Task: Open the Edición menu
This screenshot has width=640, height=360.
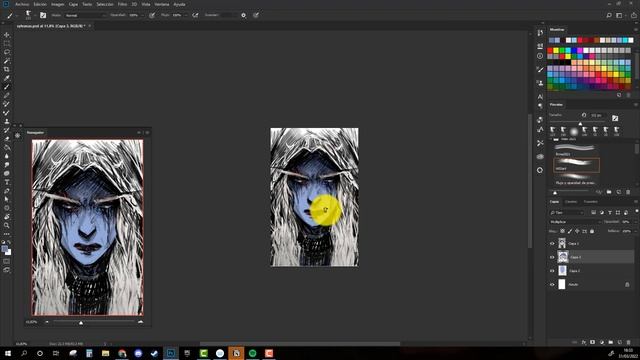Action: click(40, 4)
